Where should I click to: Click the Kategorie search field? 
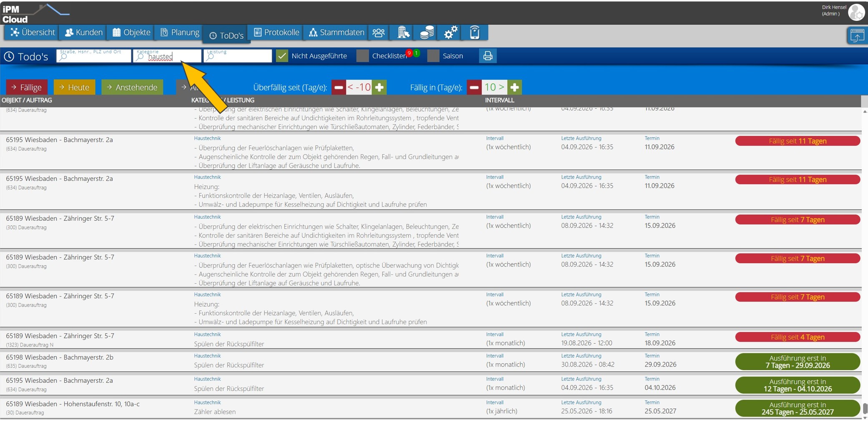167,56
